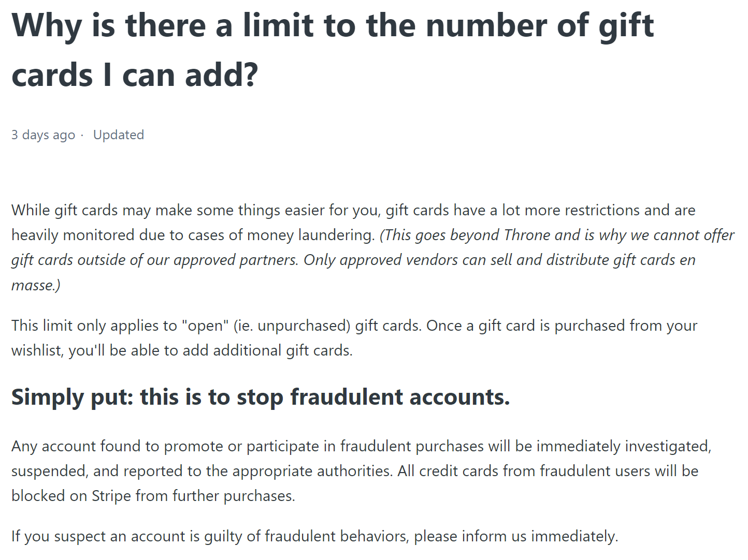Click the article title heading
This screenshot has height=560, width=748.
coord(332,26)
